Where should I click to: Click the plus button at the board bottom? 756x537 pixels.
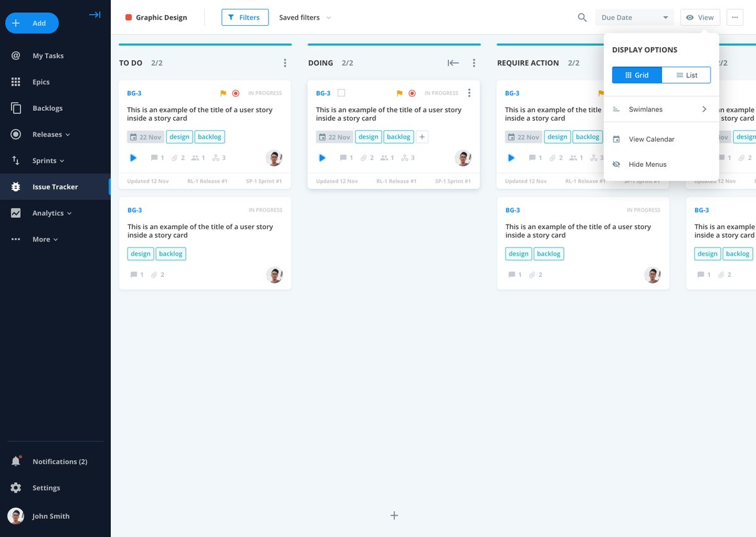coord(394,515)
